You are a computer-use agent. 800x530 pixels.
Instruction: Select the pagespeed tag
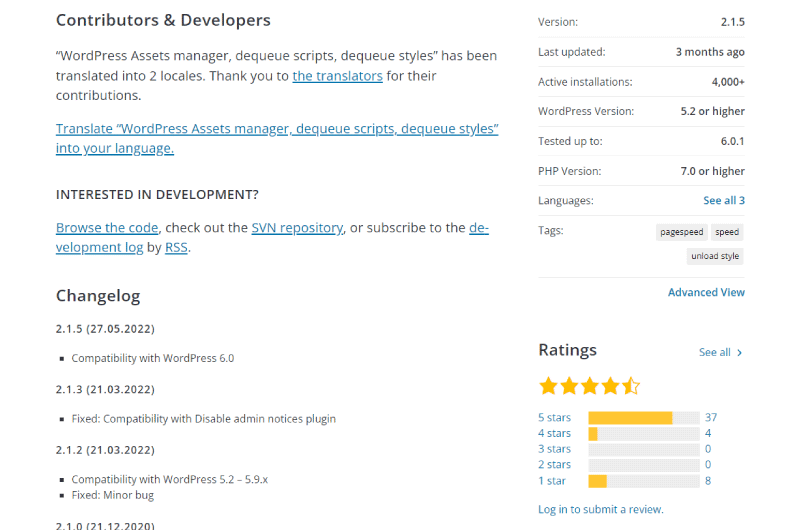tap(682, 232)
